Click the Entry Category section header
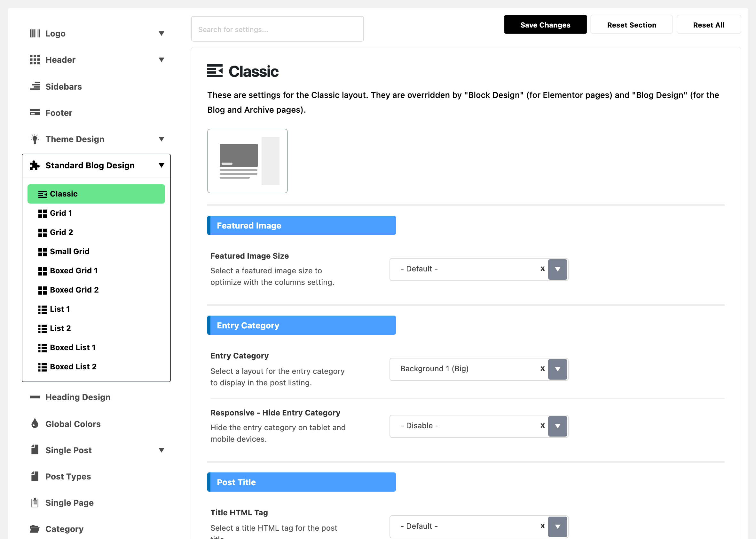The width and height of the screenshot is (756, 539). (x=301, y=326)
